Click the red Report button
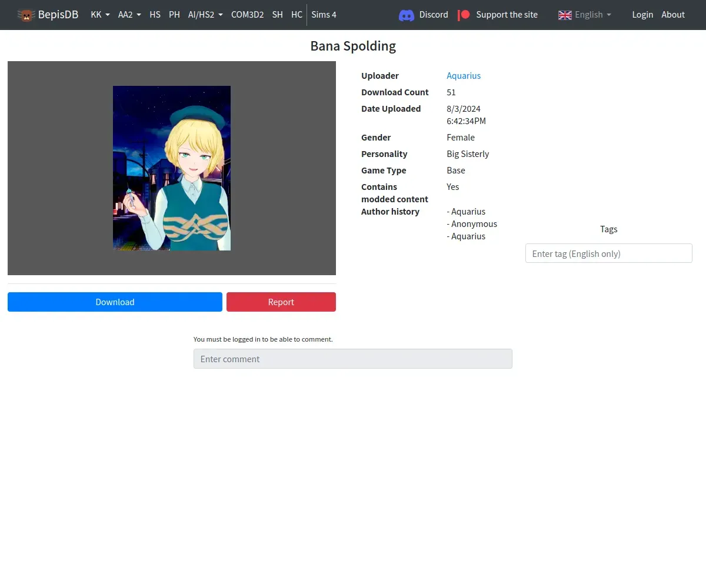 click(281, 302)
